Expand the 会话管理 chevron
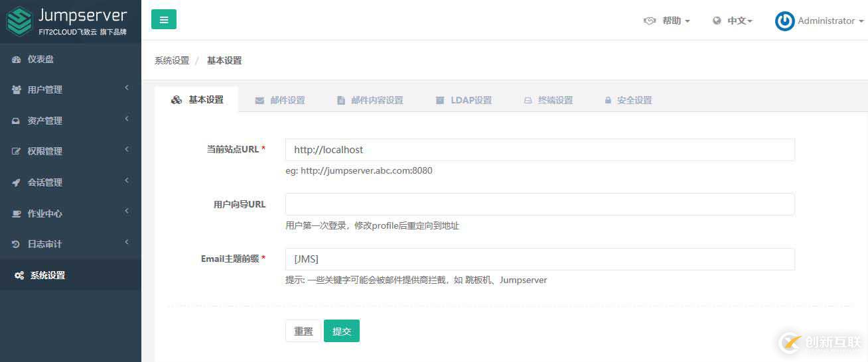Image resolution: width=868 pixels, height=362 pixels. (x=127, y=181)
